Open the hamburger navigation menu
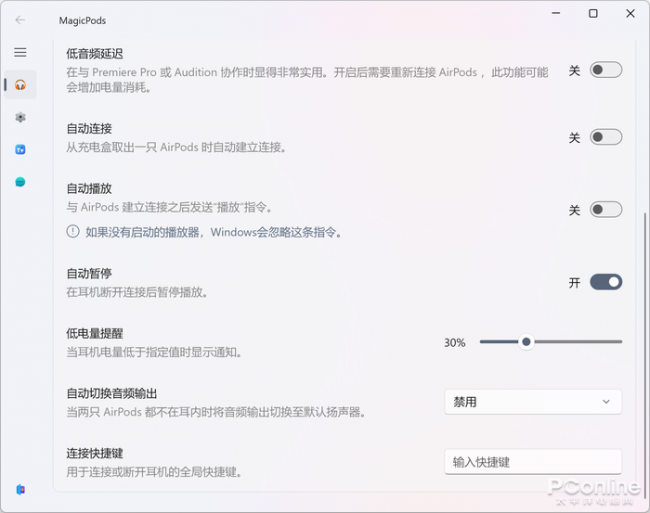 coord(20,52)
